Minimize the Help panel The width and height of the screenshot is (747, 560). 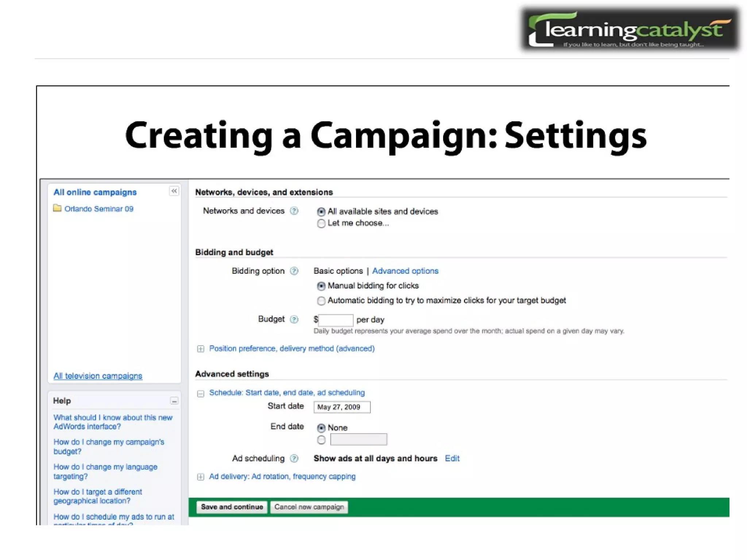174,401
